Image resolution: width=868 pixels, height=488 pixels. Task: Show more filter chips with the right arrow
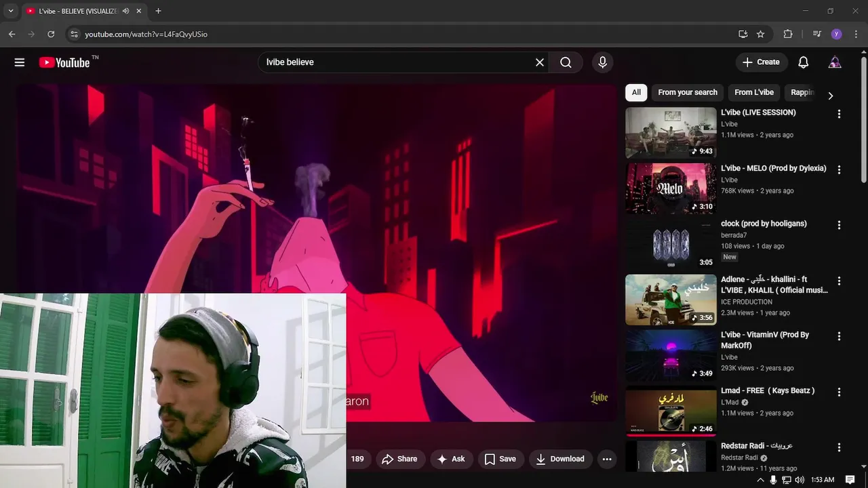pos(830,96)
